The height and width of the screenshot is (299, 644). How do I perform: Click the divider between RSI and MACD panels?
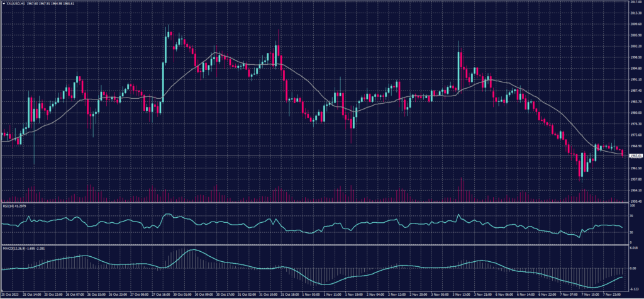[314, 244]
